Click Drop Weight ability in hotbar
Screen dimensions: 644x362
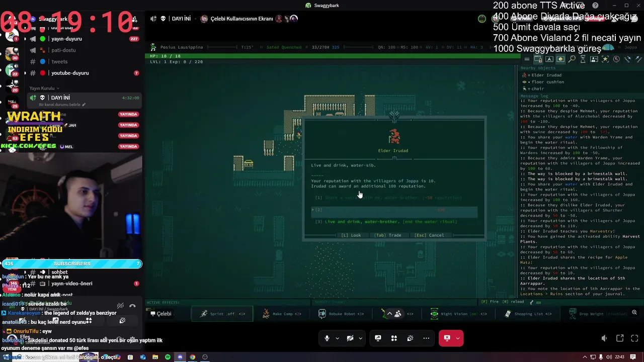click(599, 314)
